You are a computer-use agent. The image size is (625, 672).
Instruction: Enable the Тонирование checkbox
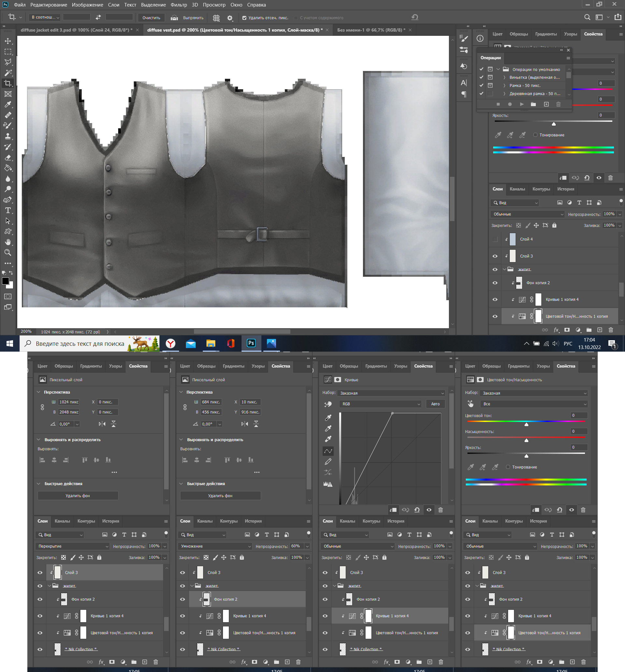(x=535, y=135)
